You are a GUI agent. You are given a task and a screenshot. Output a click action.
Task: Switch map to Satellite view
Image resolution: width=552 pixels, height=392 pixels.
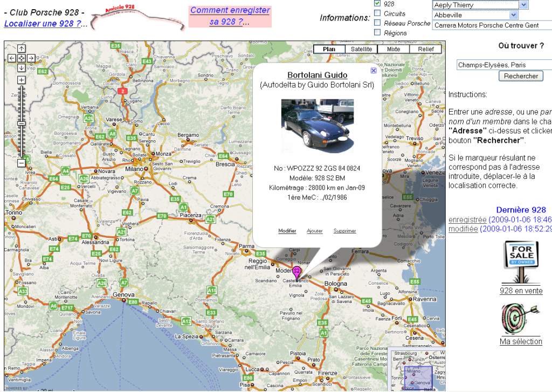click(361, 49)
